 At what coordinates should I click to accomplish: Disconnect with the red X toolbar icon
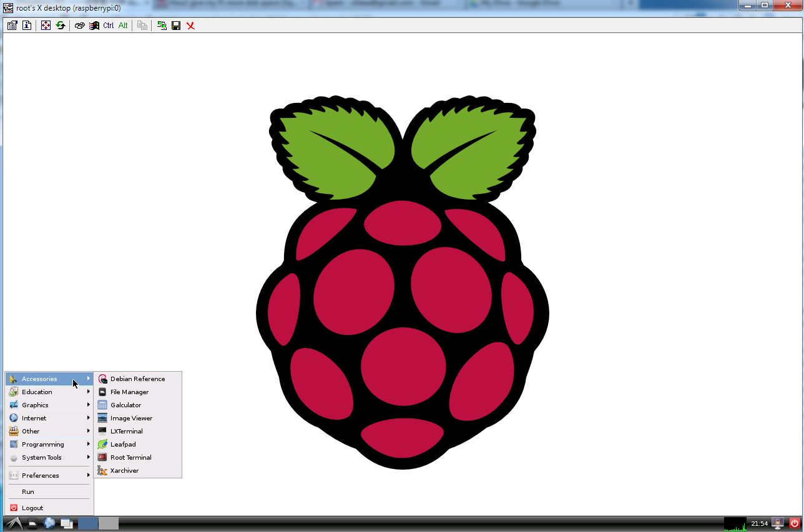(191, 26)
